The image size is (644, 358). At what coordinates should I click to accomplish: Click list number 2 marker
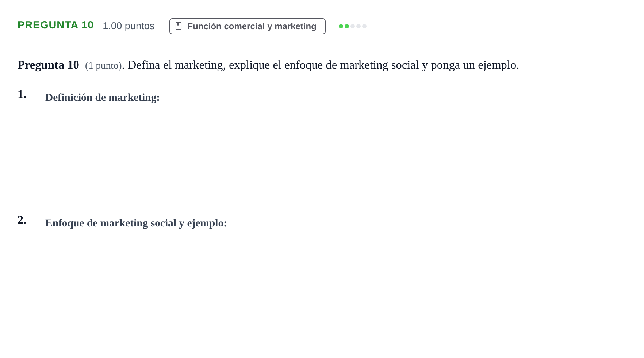22,220
